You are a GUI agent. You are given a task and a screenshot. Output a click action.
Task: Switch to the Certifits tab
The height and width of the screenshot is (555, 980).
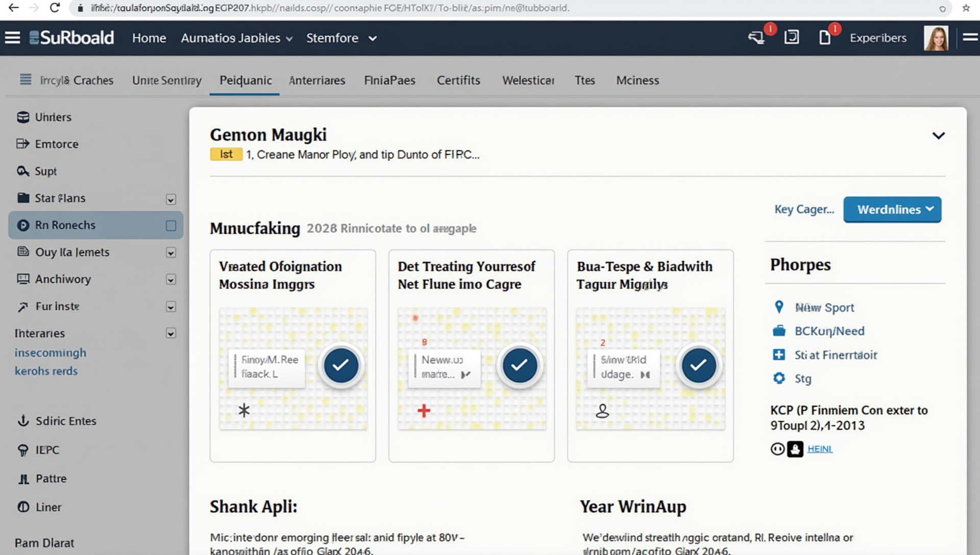tap(458, 81)
